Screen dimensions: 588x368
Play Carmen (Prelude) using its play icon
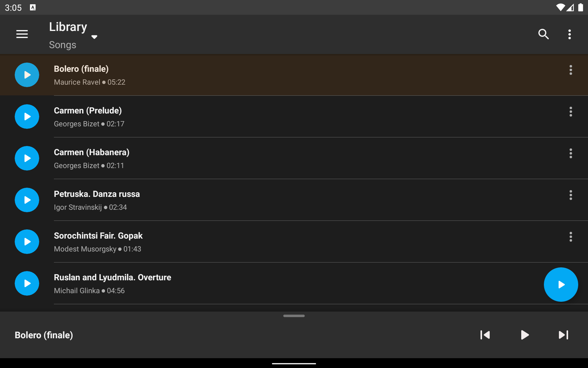pyautogui.click(x=27, y=117)
